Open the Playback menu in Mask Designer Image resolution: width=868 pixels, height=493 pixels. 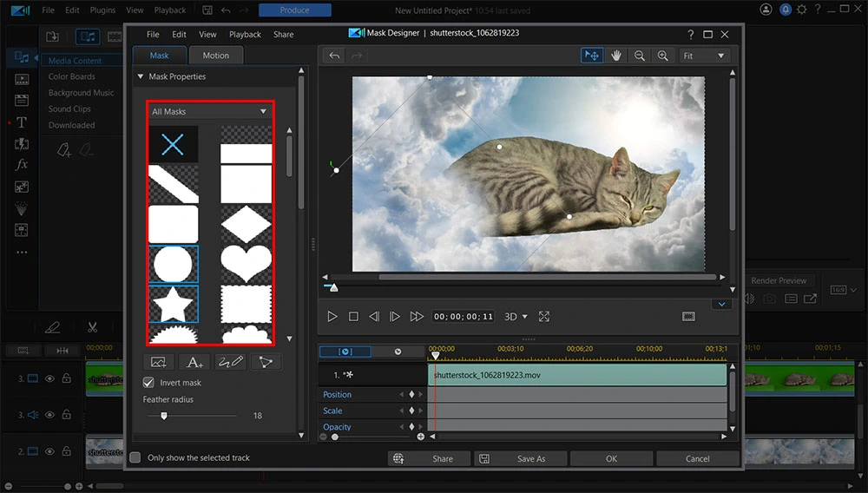click(245, 35)
